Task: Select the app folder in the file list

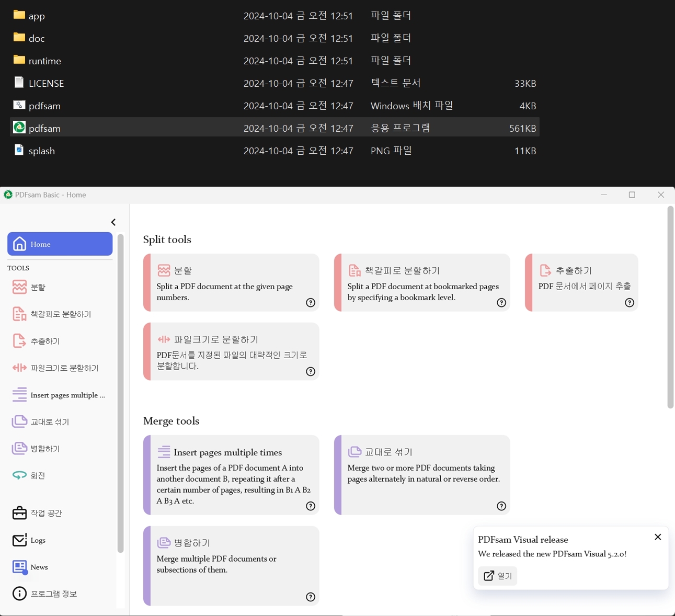Action: 274,16
